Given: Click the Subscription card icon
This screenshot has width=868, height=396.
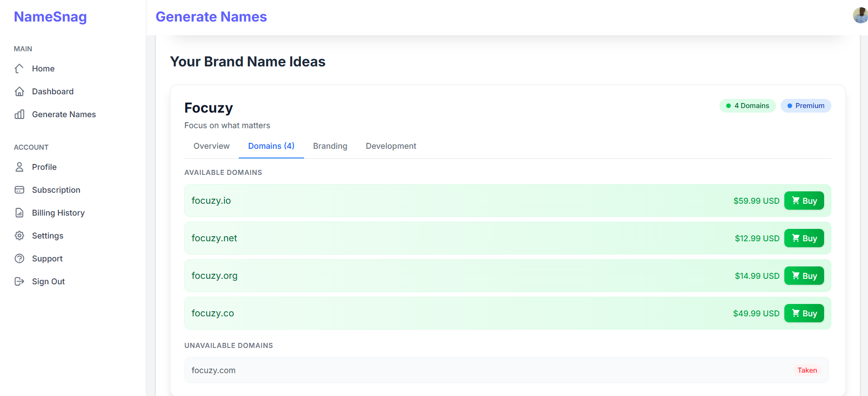Looking at the screenshot, I should click(19, 190).
